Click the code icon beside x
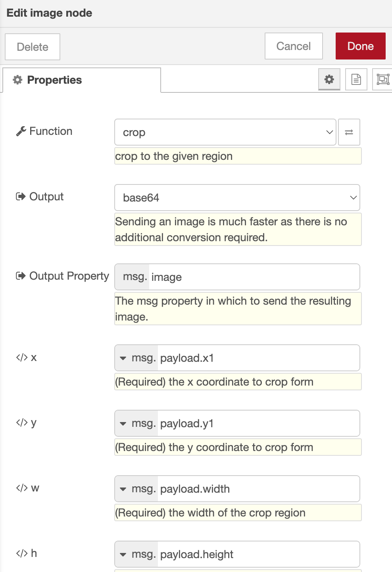Image resolution: width=392 pixels, height=572 pixels. [x=21, y=357]
